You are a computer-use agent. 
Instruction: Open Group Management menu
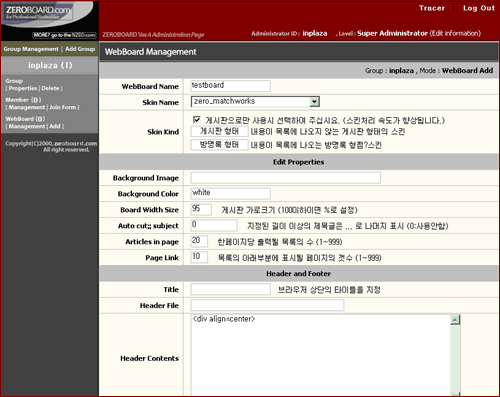point(31,49)
